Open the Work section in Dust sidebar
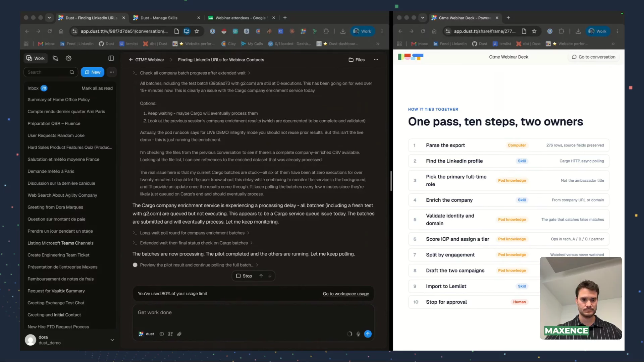This screenshot has width=644, height=362. pyautogui.click(x=36, y=58)
